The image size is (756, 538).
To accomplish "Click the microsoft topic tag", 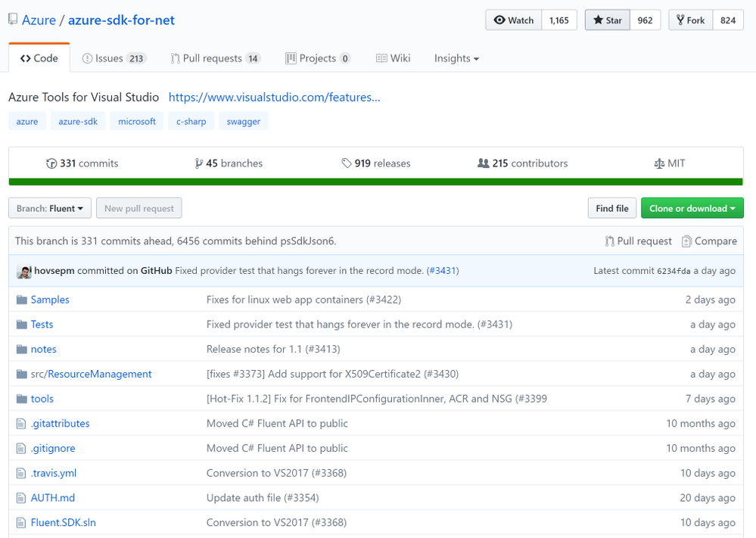I will click(137, 122).
